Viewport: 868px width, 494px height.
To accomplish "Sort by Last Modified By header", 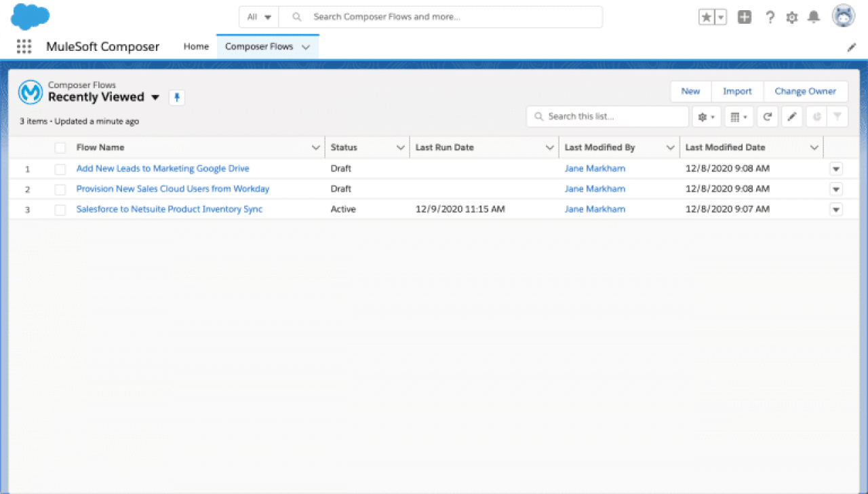I will [599, 147].
